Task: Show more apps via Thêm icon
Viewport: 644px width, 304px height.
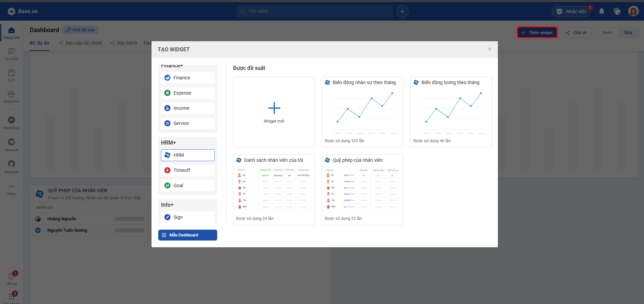Action: pyautogui.click(x=11, y=190)
